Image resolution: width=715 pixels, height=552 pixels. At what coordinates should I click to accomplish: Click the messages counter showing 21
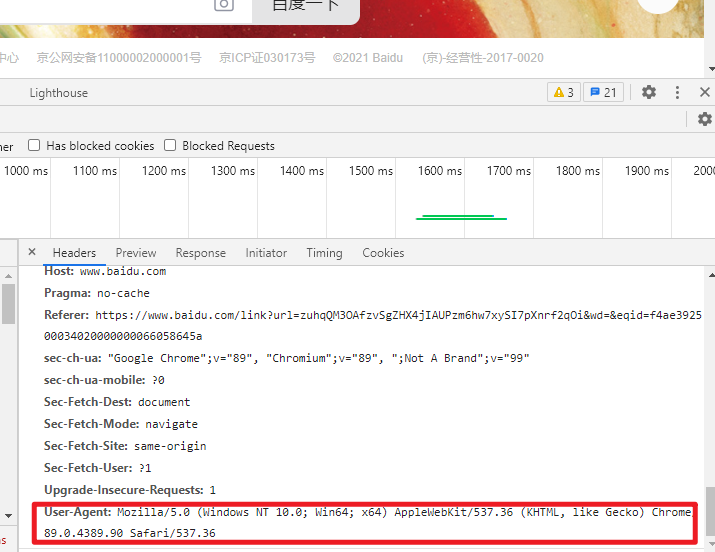603,93
